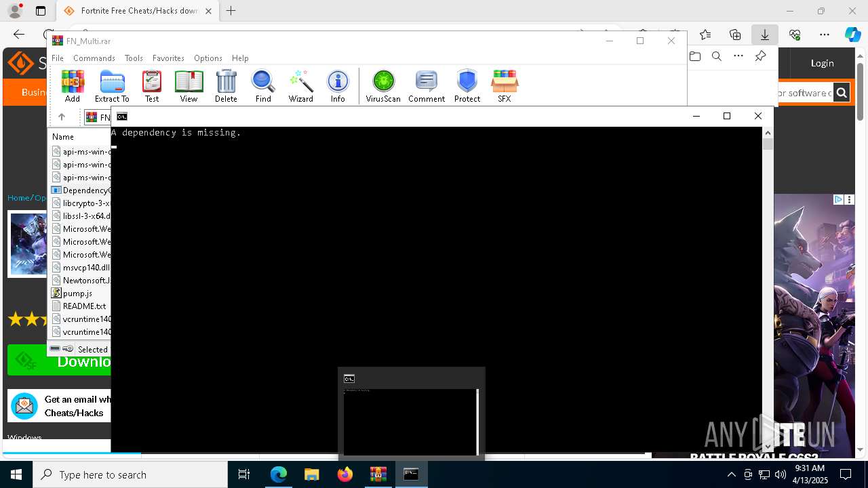This screenshot has width=868, height=488.
Task: Open the Copilot sidebar icon
Action: click(x=852, y=35)
